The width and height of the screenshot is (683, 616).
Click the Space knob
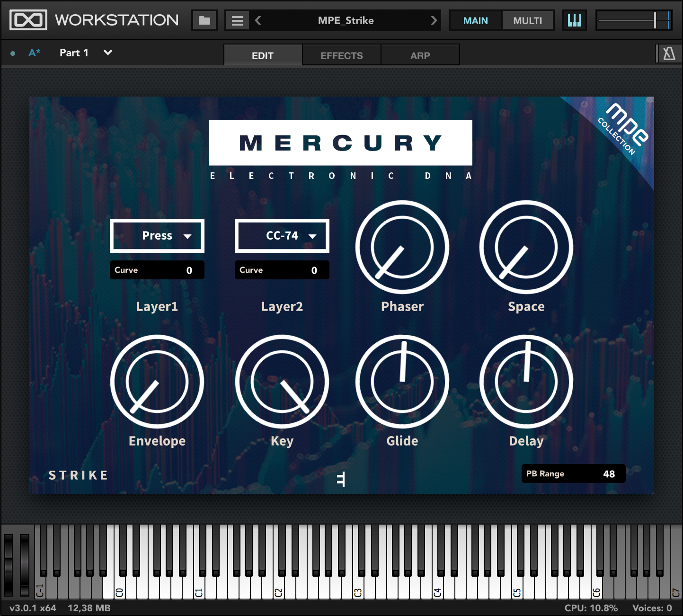tap(526, 247)
